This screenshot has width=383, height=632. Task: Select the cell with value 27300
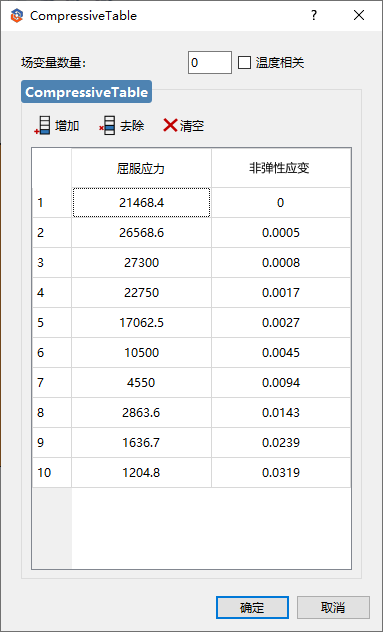point(142,263)
